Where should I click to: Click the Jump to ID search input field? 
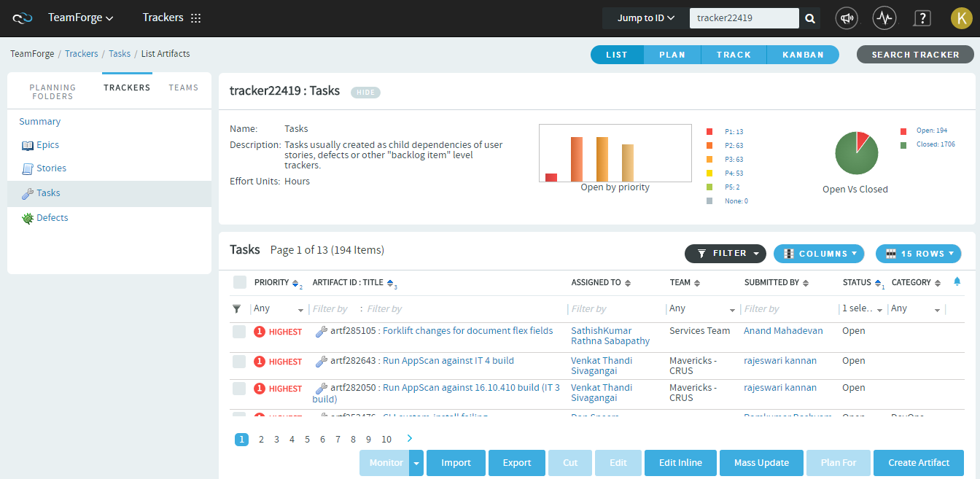point(744,18)
